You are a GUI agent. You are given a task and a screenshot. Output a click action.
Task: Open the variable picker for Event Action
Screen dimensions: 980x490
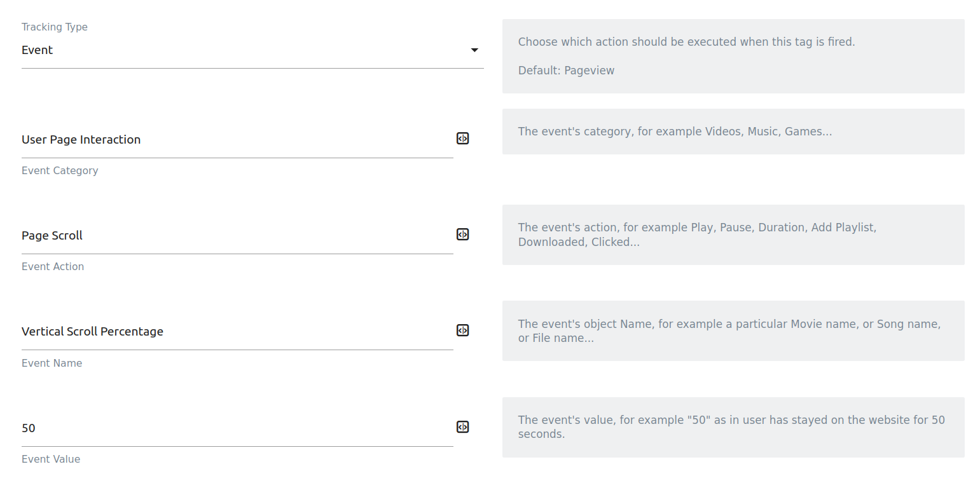pyautogui.click(x=462, y=235)
